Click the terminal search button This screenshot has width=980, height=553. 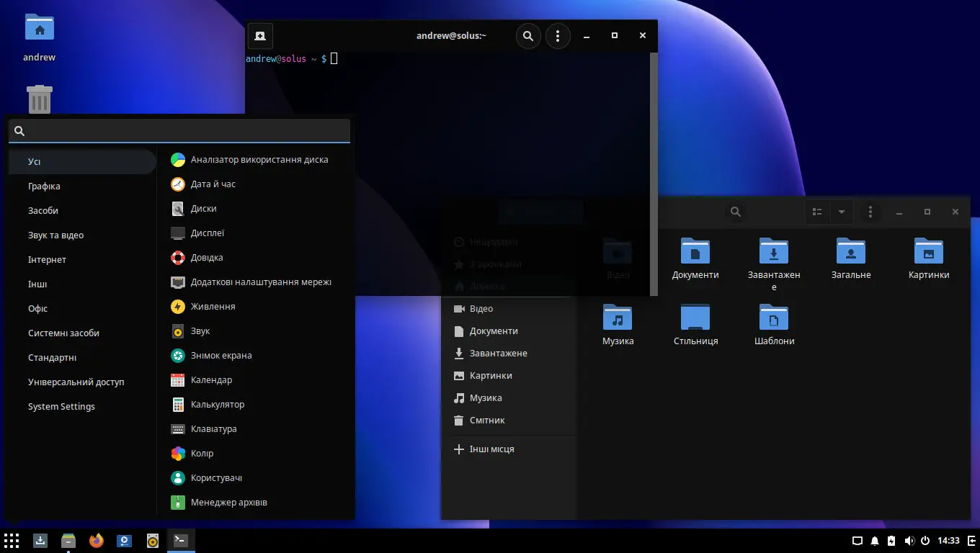528,36
